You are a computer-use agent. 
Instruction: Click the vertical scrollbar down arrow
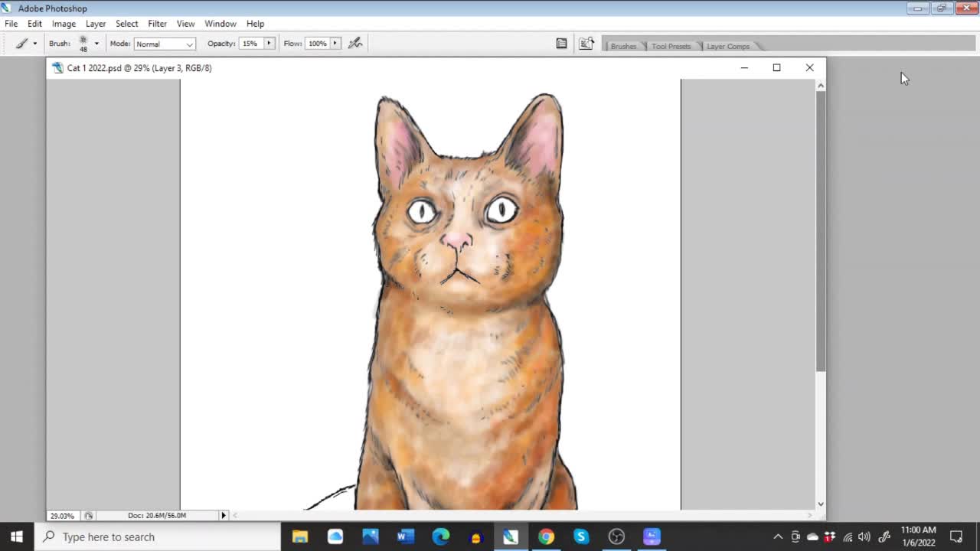tap(821, 504)
